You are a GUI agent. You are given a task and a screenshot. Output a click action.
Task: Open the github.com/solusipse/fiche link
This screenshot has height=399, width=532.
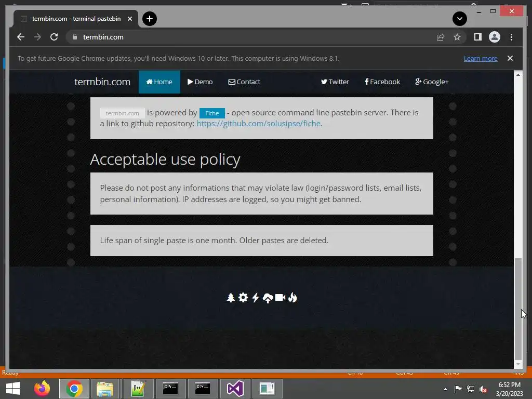[x=259, y=124]
